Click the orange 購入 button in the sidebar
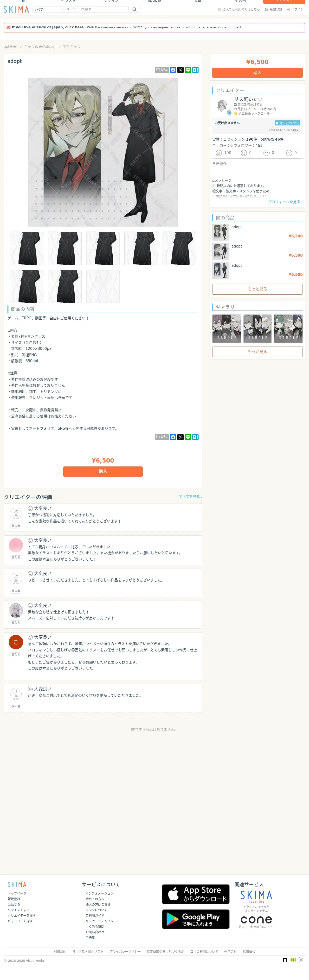The image size is (309, 980). (257, 73)
